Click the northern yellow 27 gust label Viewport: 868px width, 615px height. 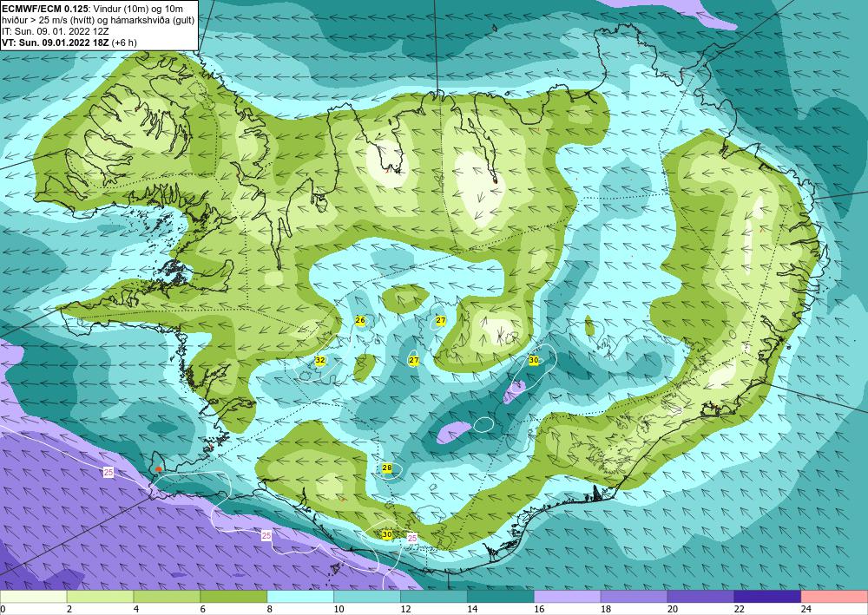click(x=441, y=321)
